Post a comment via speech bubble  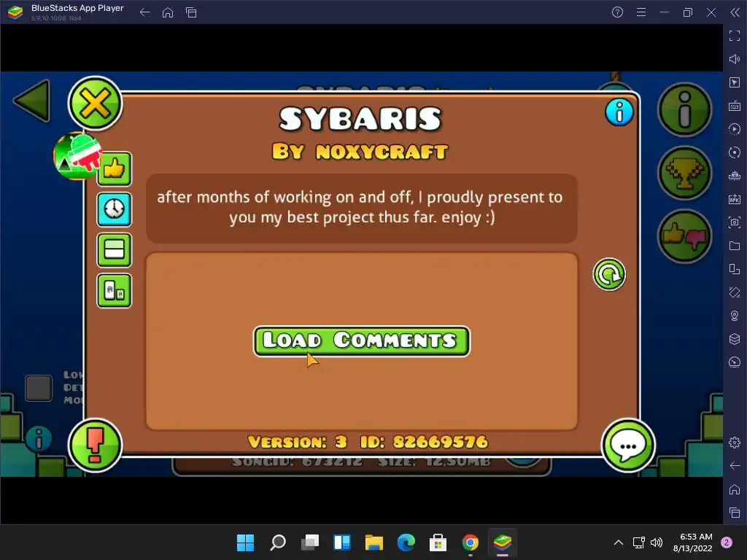pos(628,446)
